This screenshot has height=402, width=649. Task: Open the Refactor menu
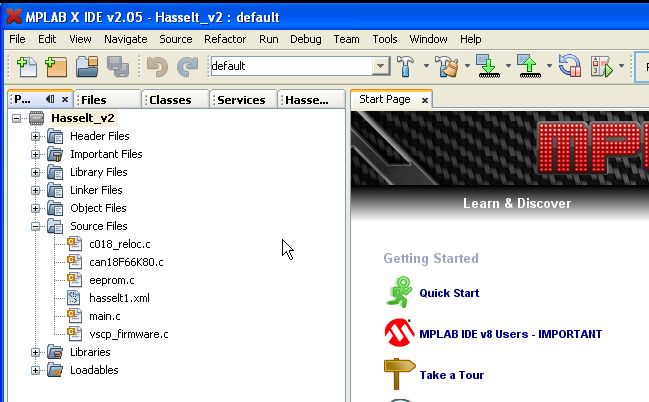point(225,39)
